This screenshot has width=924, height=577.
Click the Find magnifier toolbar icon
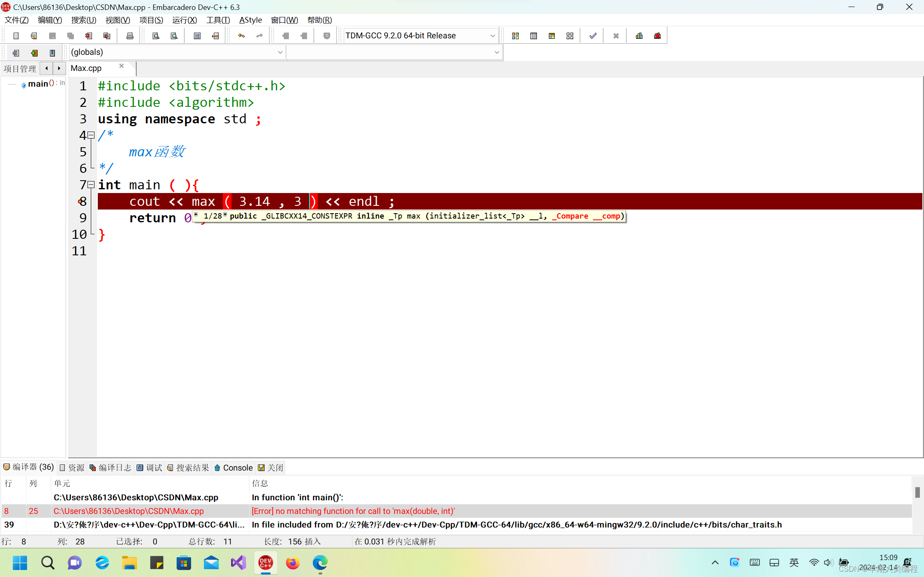click(x=156, y=36)
